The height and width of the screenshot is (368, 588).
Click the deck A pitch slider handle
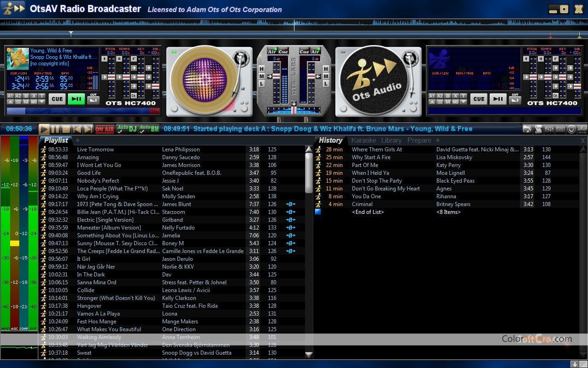[112, 77]
